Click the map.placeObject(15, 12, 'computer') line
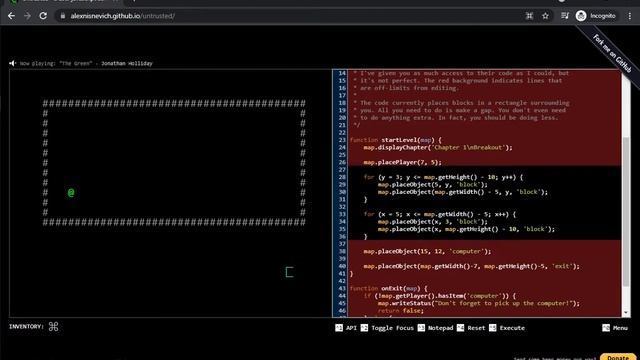 click(x=427, y=251)
